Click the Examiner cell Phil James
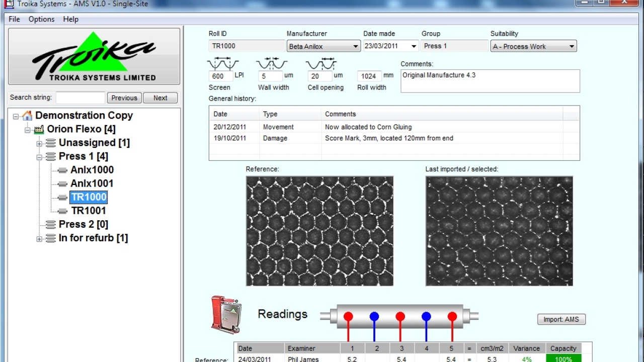644x362 pixels. tap(312, 359)
